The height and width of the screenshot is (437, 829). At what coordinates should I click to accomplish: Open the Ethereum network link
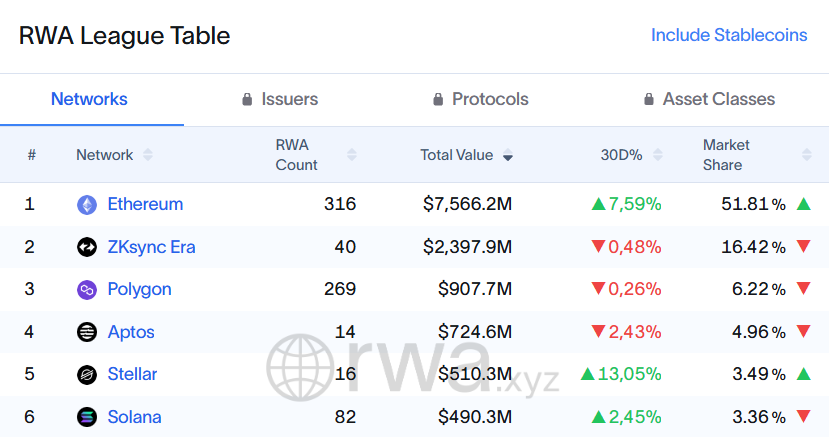click(x=145, y=204)
